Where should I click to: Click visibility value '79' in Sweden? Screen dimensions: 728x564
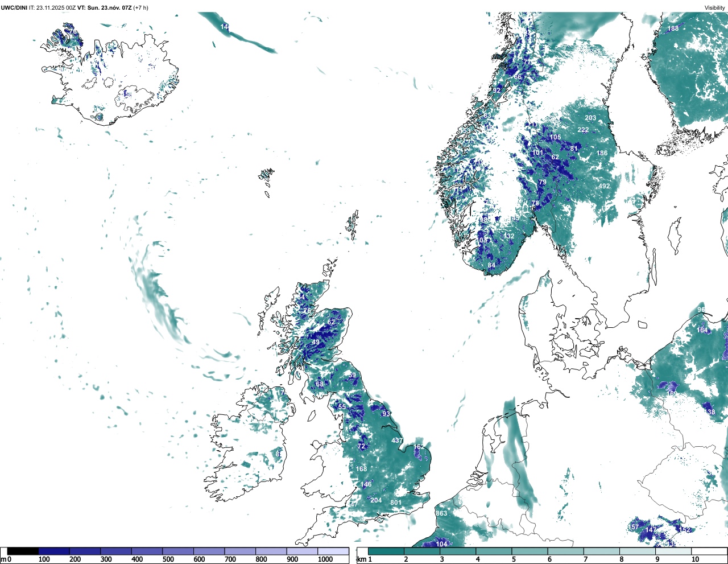click(x=543, y=183)
